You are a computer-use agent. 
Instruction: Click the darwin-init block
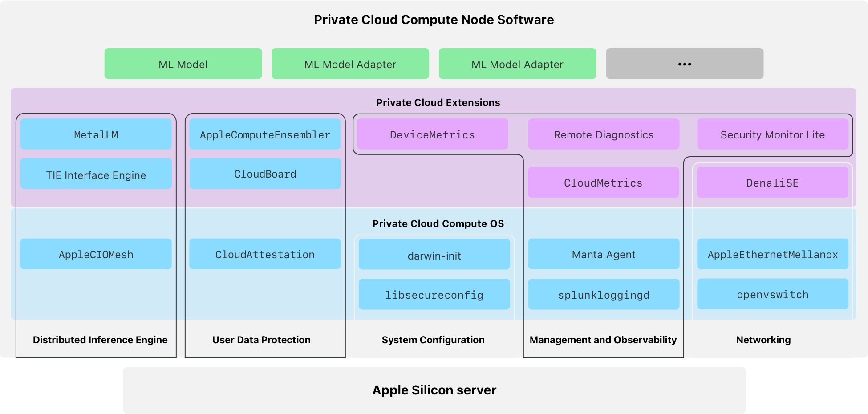click(x=434, y=255)
